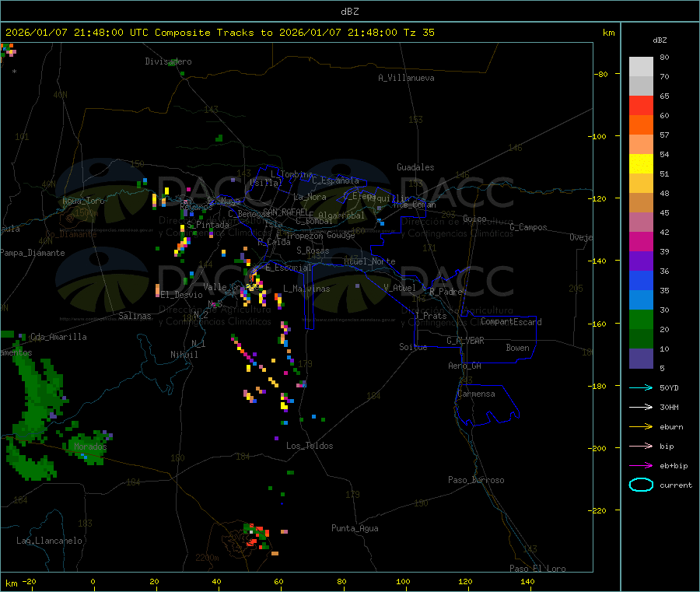Click the Nihuil map label

point(184,355)
